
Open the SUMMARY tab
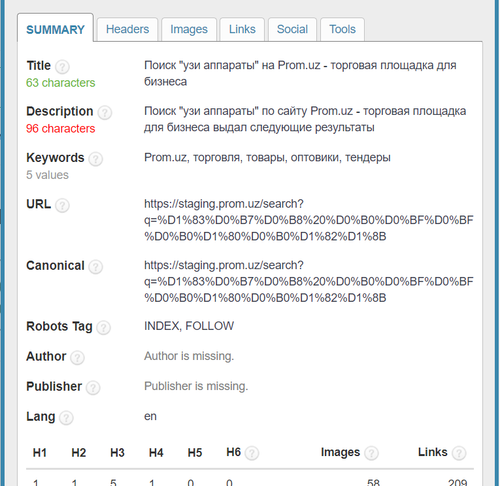(x=55, y=29)
